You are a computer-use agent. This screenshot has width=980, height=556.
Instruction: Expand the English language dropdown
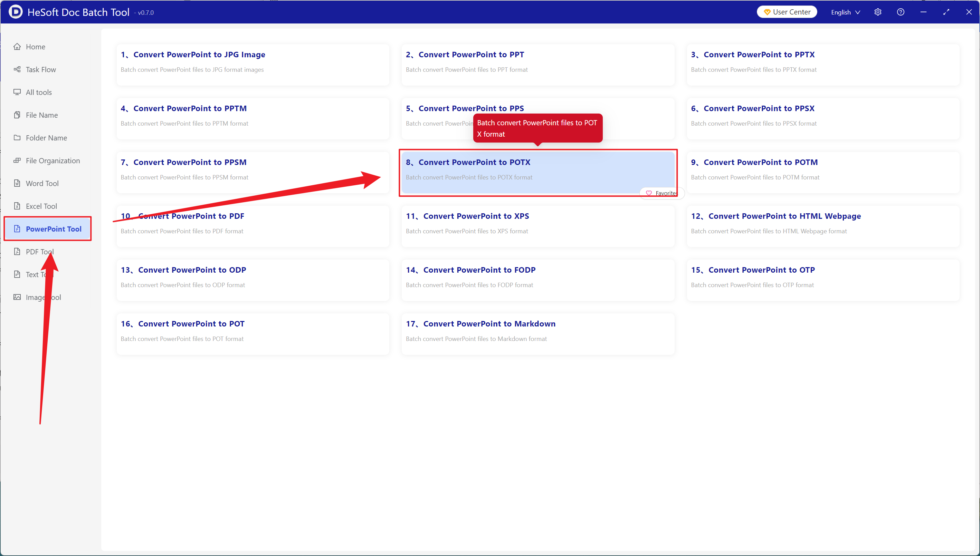point(846,12)
